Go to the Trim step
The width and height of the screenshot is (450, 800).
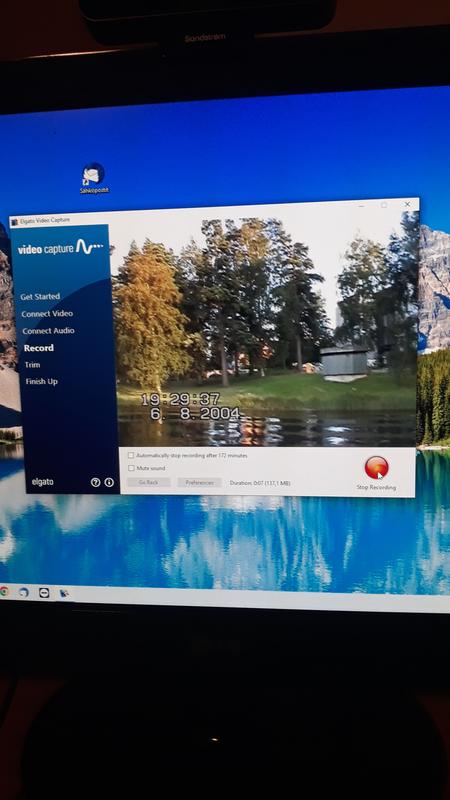pyautogui.click(x=33, y=365)
